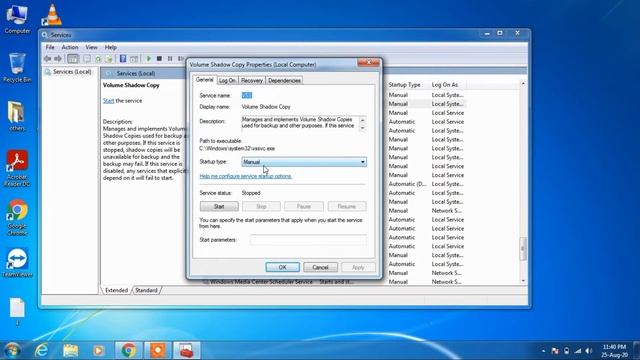Open the Help menu

[x=111, y=47]
